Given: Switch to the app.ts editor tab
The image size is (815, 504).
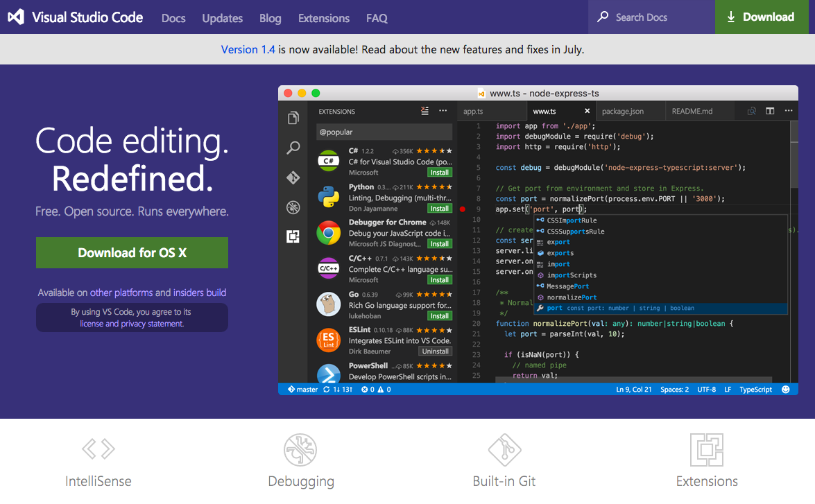Looking at the screenshot, I should pos(492,111).
